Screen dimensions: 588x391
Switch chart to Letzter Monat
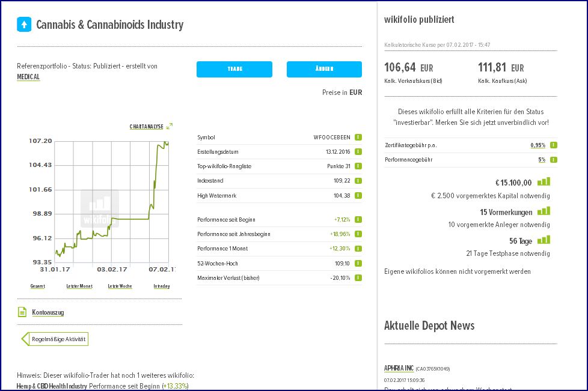tap(79, 286)
